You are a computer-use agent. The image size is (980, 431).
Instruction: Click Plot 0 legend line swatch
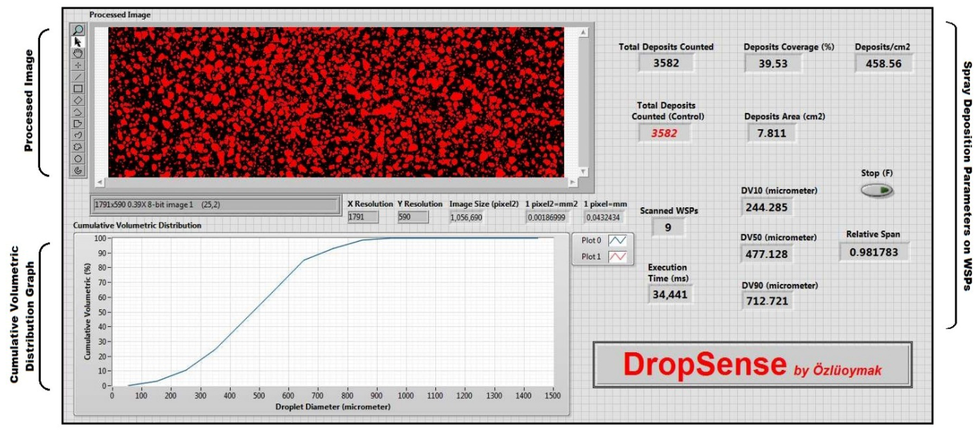pos(617,241)
